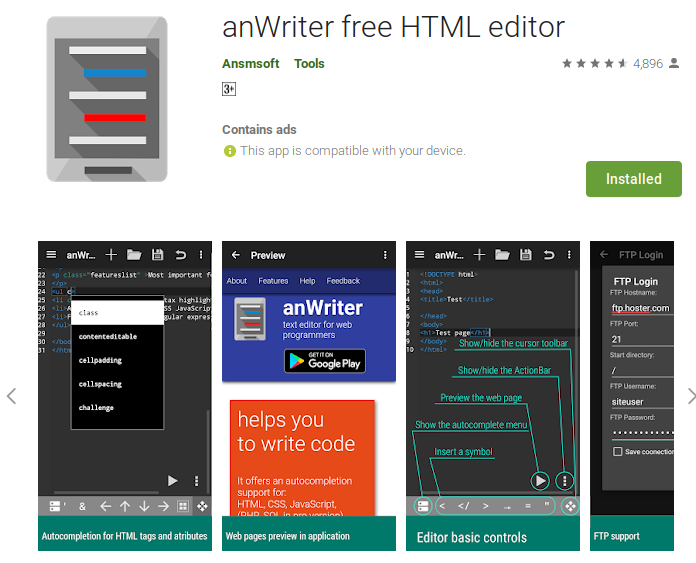Click FTP Hostname field ftp.hoster.com
Screen dimensions: 696x563
[642, 308]
